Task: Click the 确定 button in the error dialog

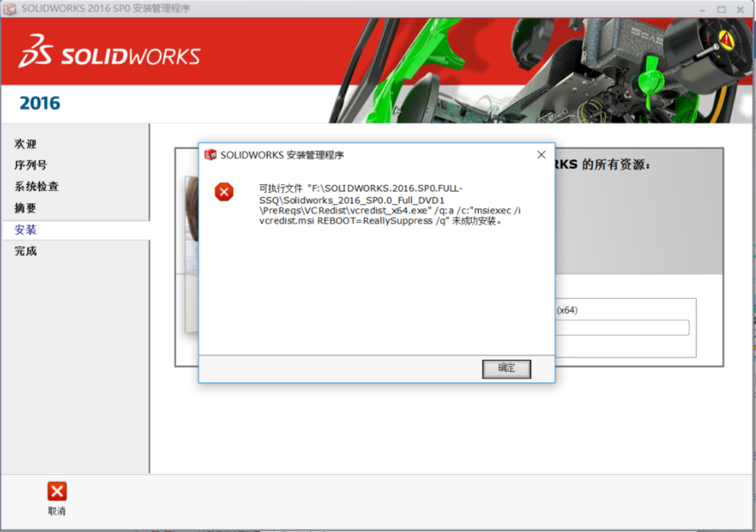Action: click(x=506, y=369)
